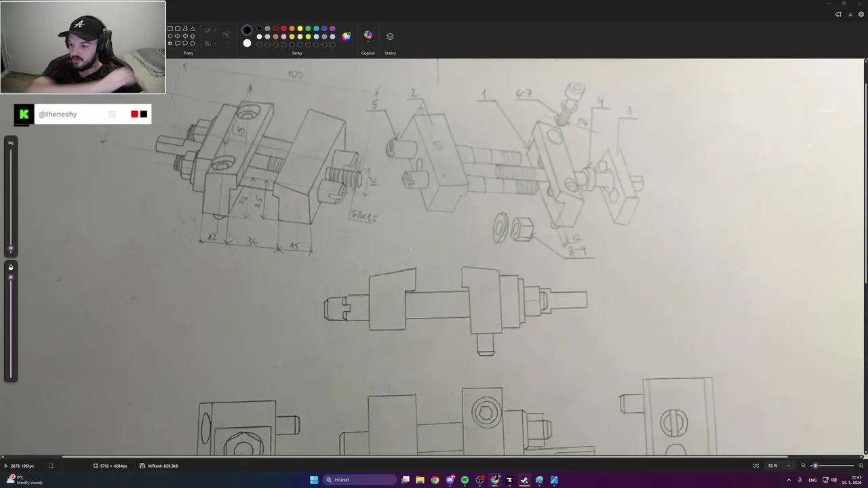The image size is (868, 488).
Task: Select the right arrow shape
Action: tap(178, 36)
